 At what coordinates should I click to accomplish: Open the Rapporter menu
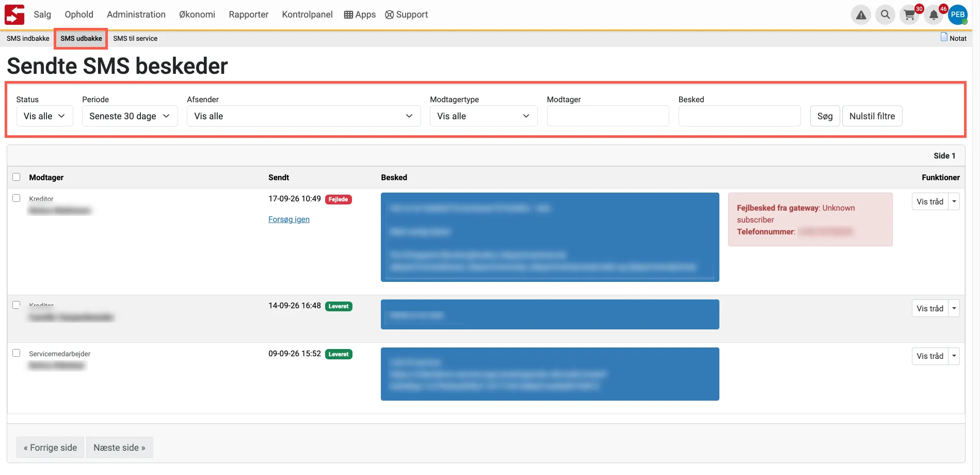click(x=249, y=14)
